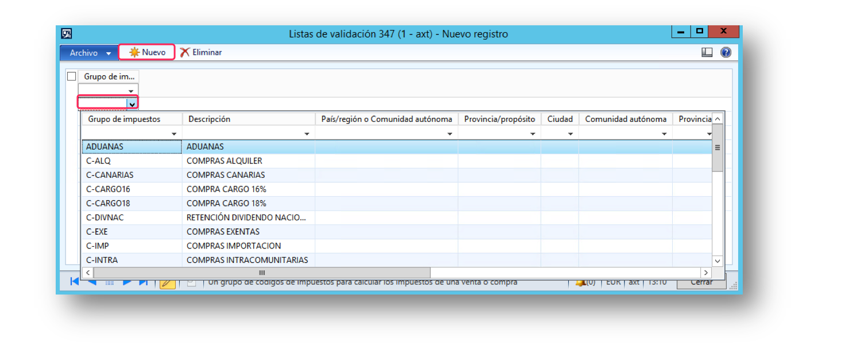Tick the select-all checkbox beside Grupo de im...
The width and height of the screenshot is (868, 348).
tap(72, 77)
